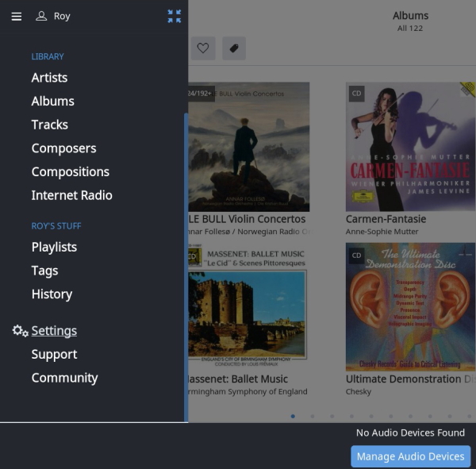Select Composers in the sidebar
476x469 pixels.
pyautogui.click(x=63, y=148)
